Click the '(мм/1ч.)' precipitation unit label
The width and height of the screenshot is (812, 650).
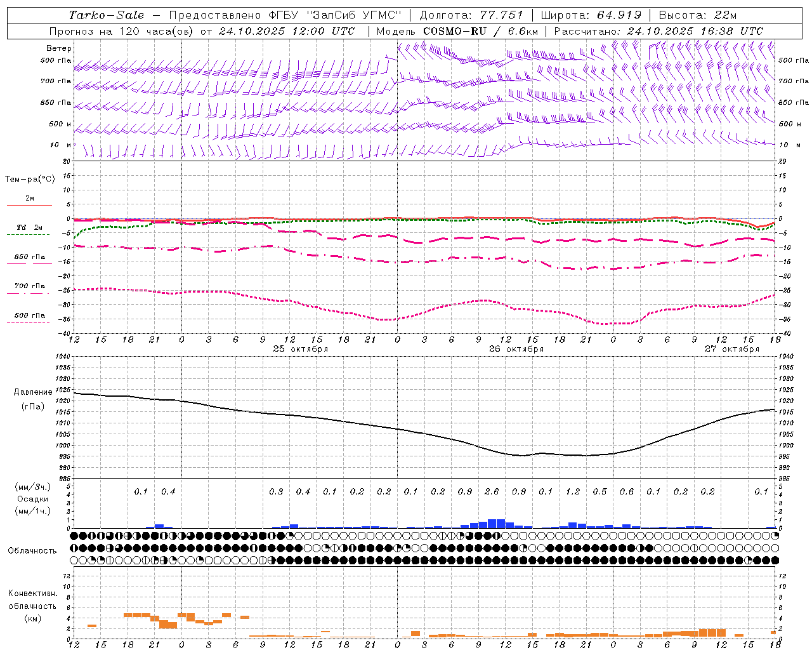pyautogui.click(x=33, y=512)
